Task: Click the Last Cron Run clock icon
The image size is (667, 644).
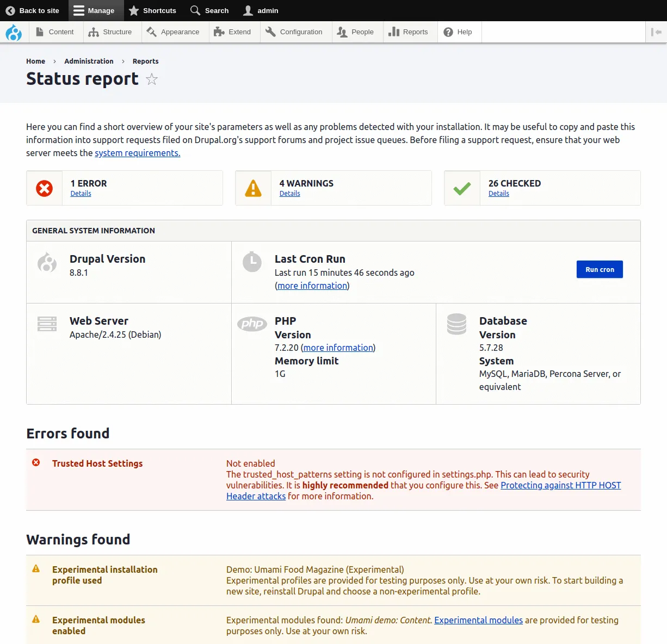Action: (x=252, y=262)
